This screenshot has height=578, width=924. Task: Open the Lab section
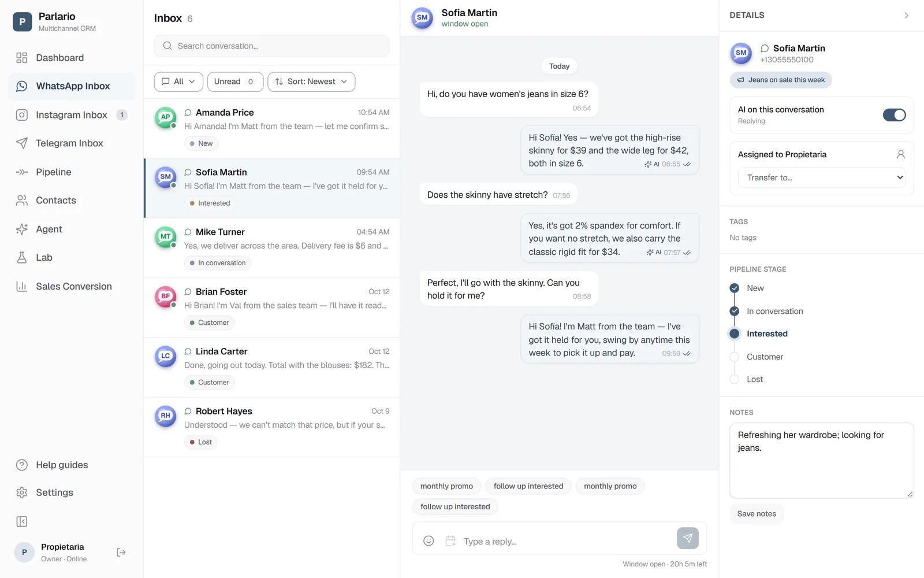coord(72,258)
